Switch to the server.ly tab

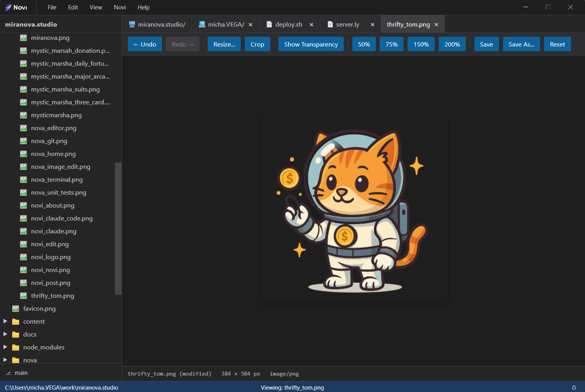(x=346, y=24)
